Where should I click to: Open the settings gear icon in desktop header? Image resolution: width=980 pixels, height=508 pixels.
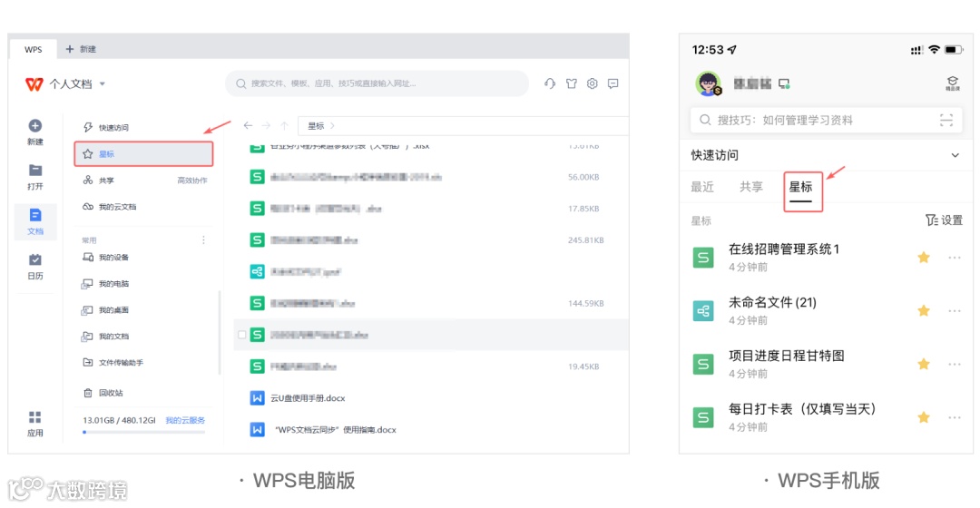click(592, 83)
